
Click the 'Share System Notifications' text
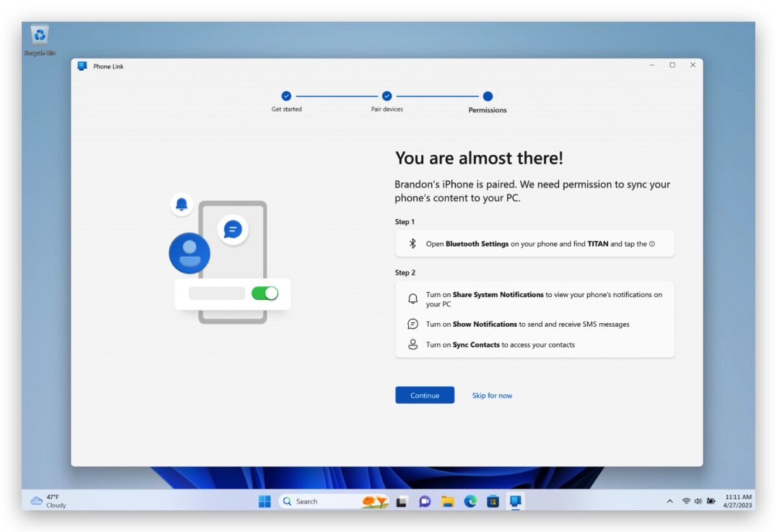point(498,294)
